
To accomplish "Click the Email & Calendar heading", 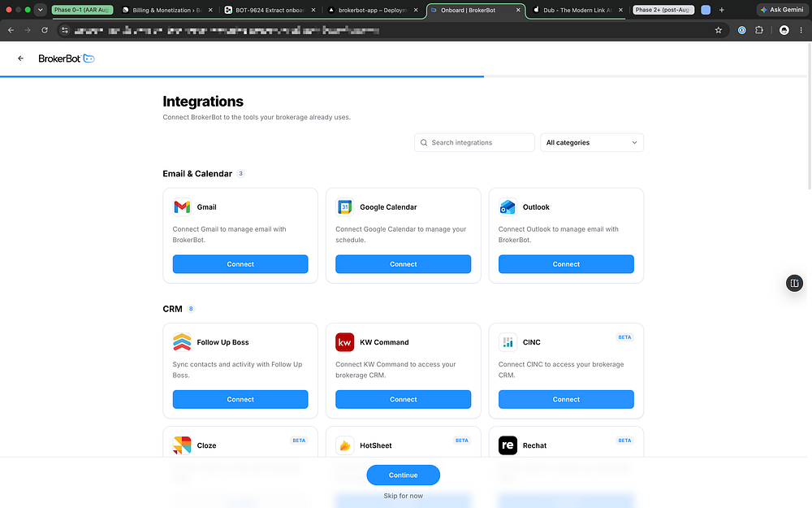I will pos(197,174).
